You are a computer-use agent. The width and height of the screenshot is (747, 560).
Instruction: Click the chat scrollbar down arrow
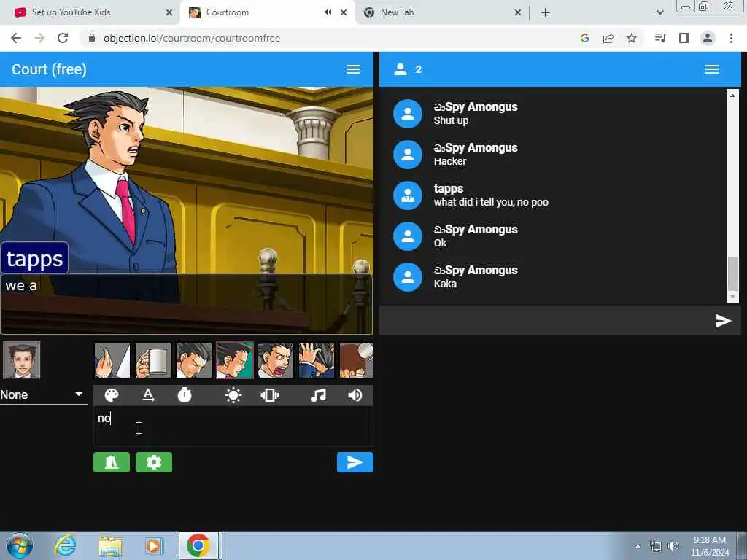point(732,297)
